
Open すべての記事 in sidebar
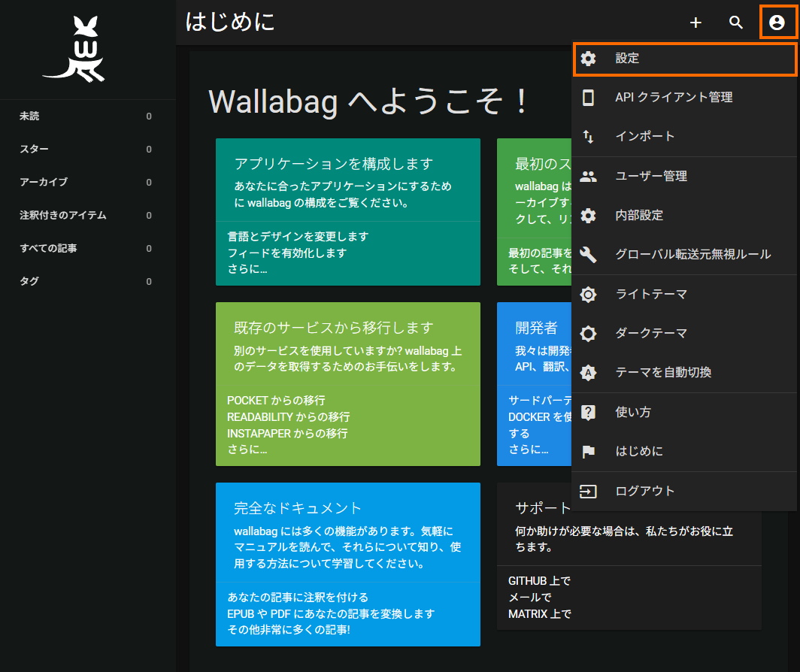(88, 249)
